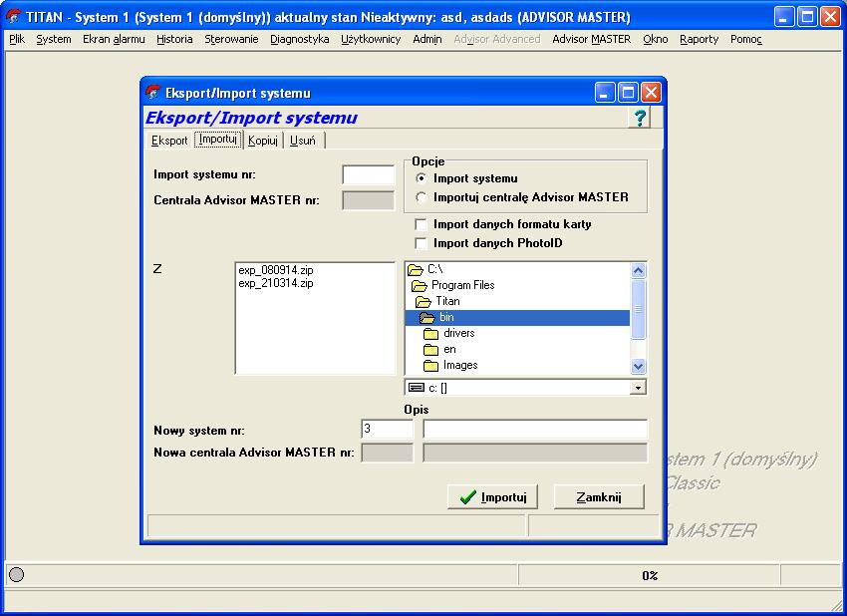Open the Advisor MASTER menu
The image size is (847, 616).
click(592, 39)
